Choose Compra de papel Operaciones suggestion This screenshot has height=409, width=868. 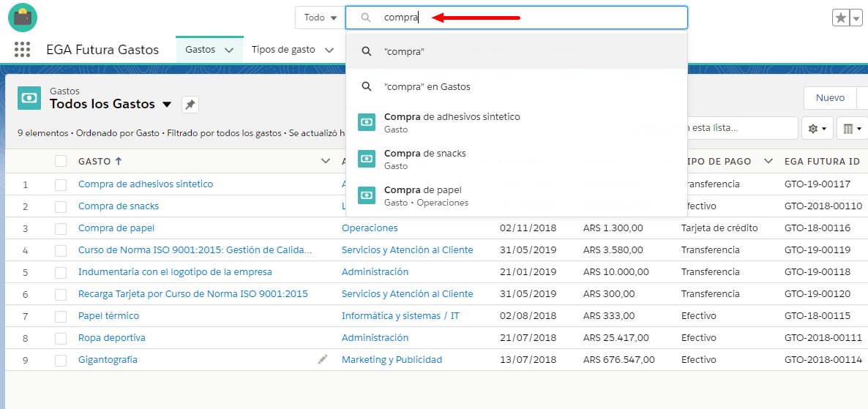pos(517,195)
